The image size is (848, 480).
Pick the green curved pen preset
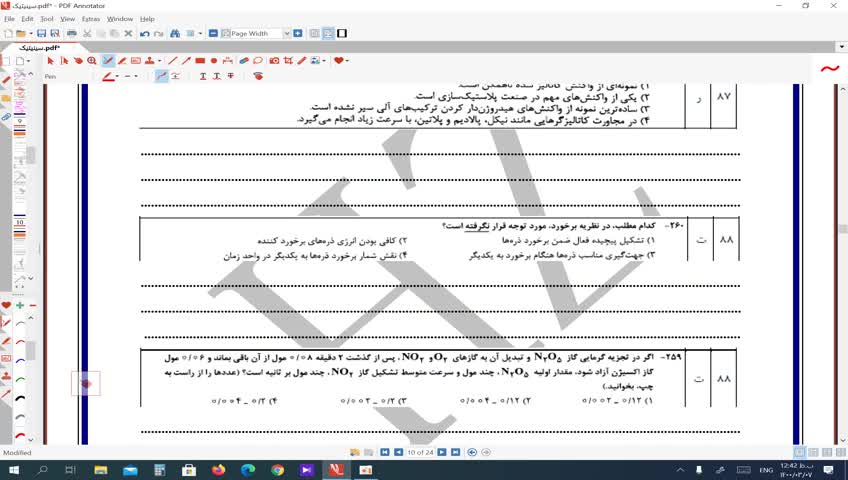click(x=20, y=379)
